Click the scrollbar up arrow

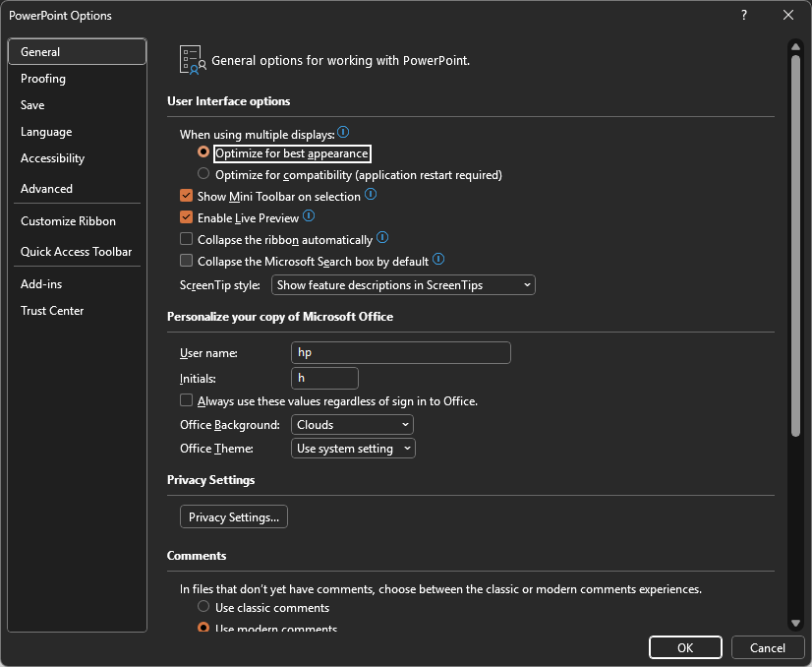796,46
